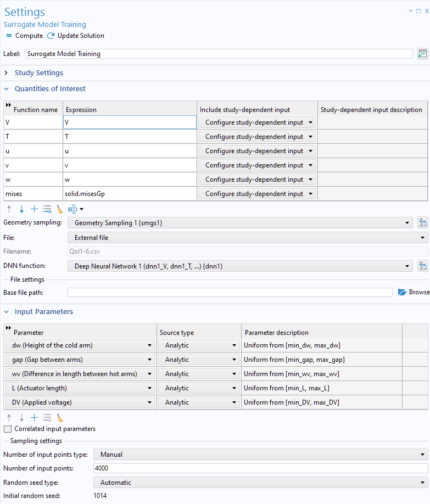Collapse the Input Parameters section

pyautogui.click(x=6, y=311)
